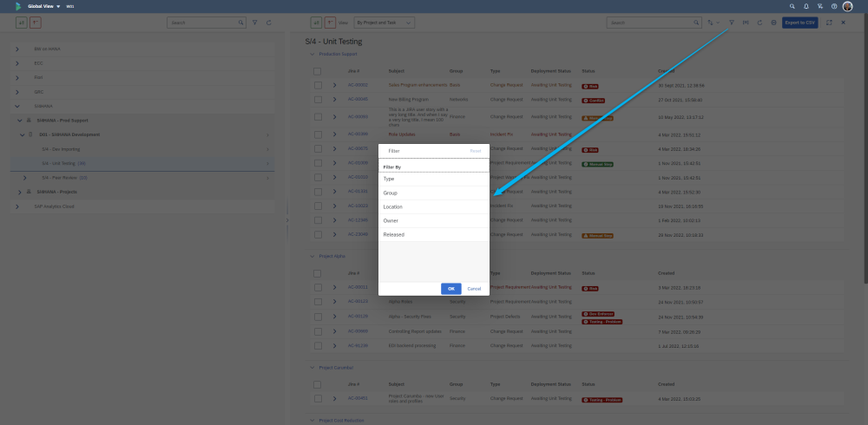Click the Testing - Problem badge on AC-00129
Viewport: 868px width, 425px height.
[x=602, y=322]
